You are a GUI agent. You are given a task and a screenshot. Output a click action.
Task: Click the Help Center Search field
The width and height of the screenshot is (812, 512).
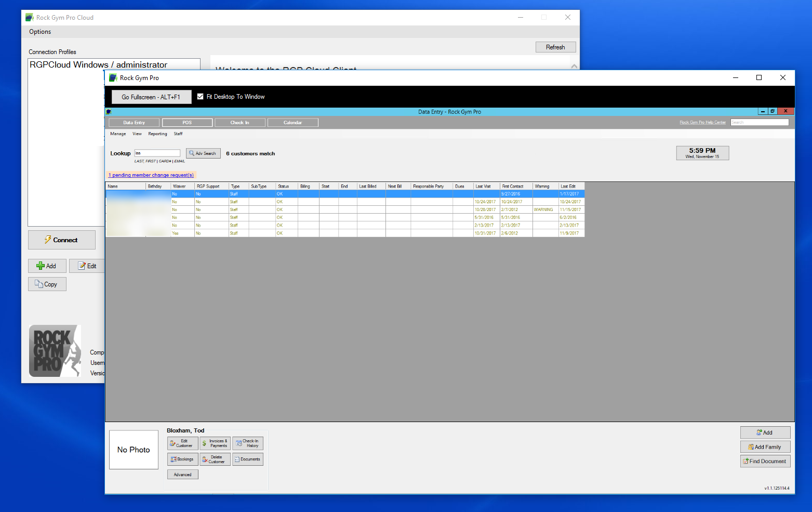coord(760,123)
